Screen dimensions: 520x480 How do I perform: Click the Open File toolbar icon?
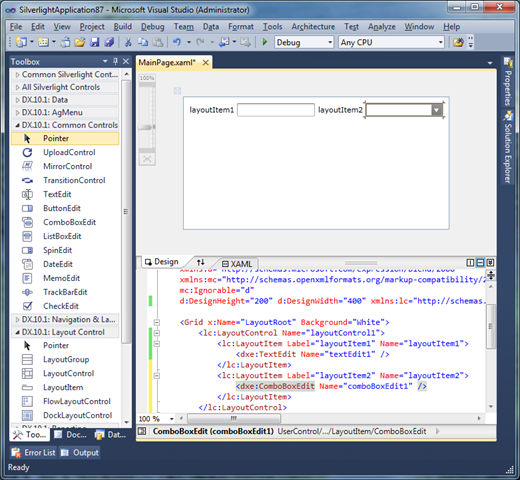80,42
